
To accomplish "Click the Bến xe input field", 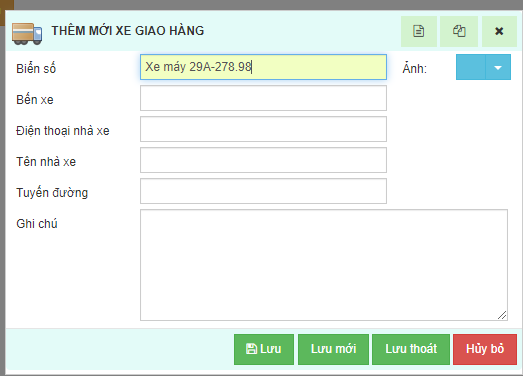I will click(x=263, y=98).
